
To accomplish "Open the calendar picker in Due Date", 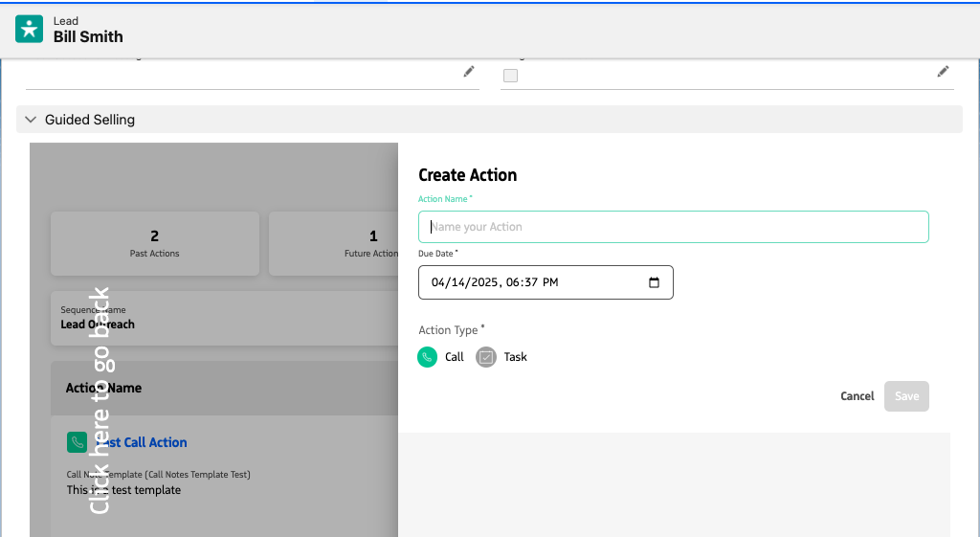I will (x=655, y=282).
